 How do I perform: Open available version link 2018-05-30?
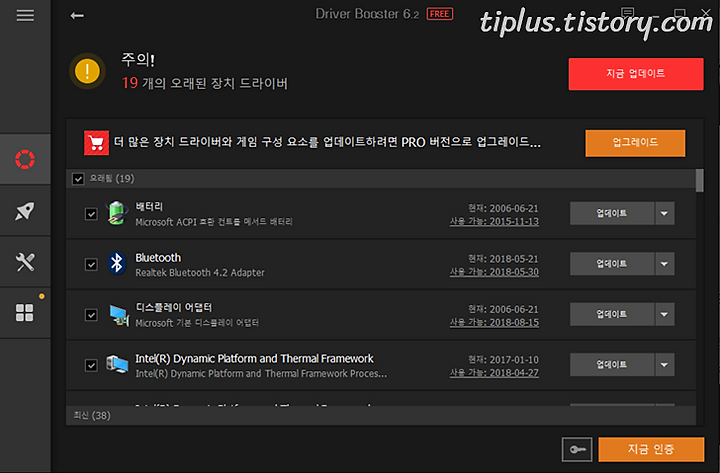[x=494, y=272]
